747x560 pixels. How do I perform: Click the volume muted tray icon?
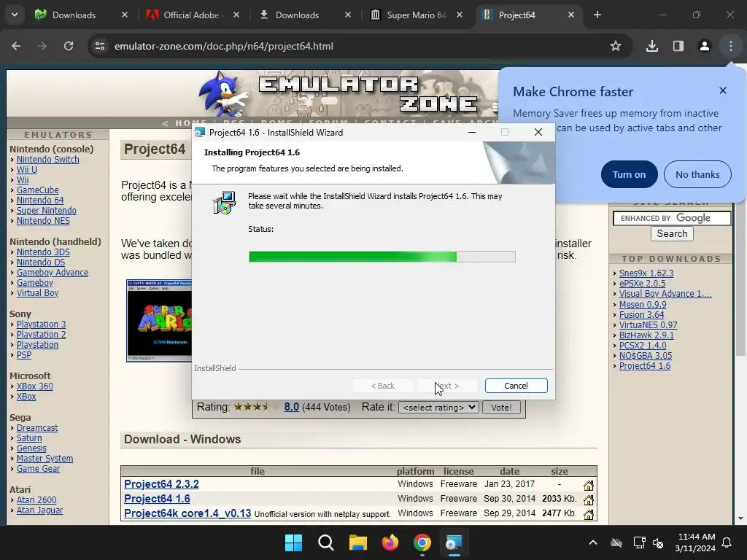click(x=658, y=542)
